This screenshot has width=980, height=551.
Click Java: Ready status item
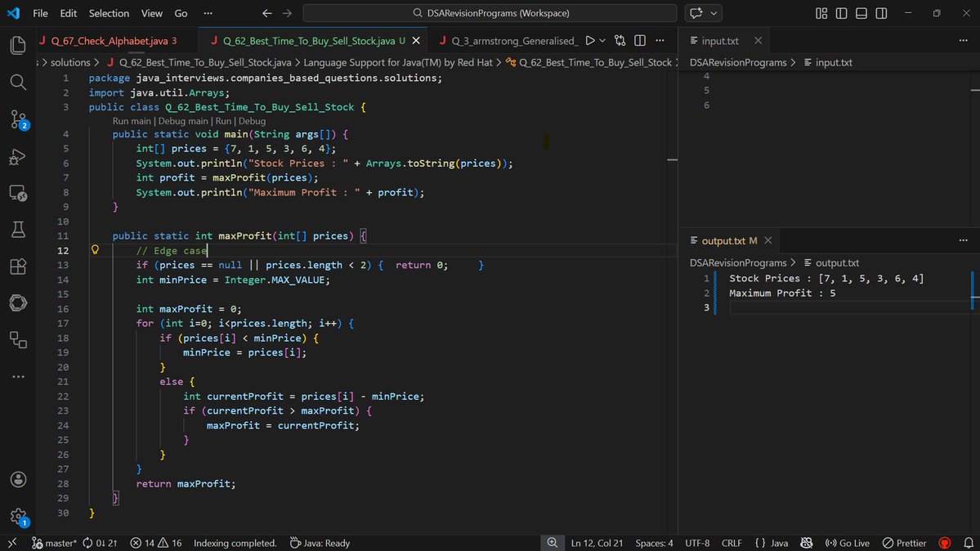coord(320,543)
